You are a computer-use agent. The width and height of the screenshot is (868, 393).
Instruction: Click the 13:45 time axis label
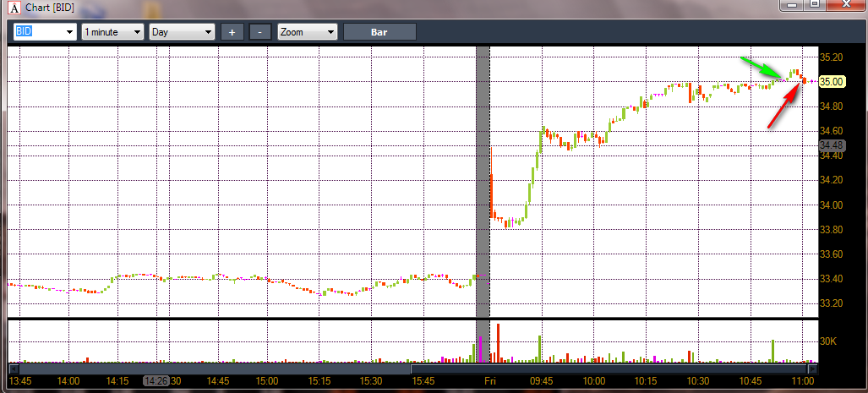(x=19, y=381)
